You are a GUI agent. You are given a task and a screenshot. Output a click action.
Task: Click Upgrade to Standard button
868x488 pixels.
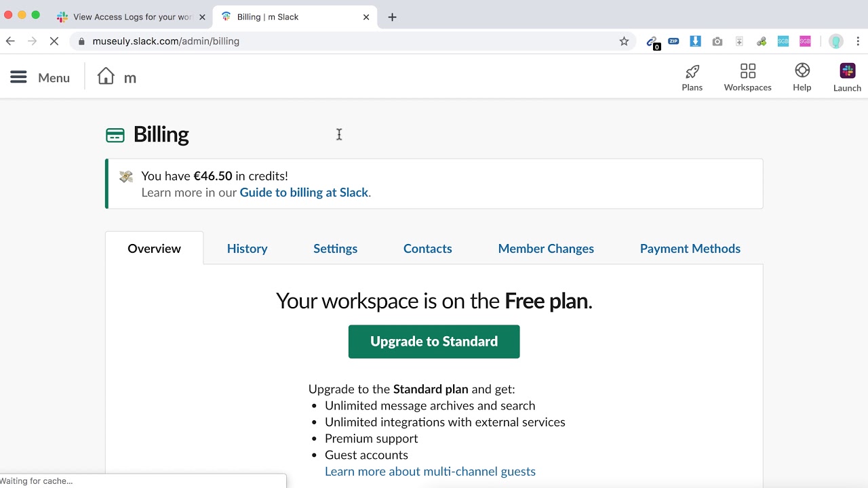coord(434,342)
